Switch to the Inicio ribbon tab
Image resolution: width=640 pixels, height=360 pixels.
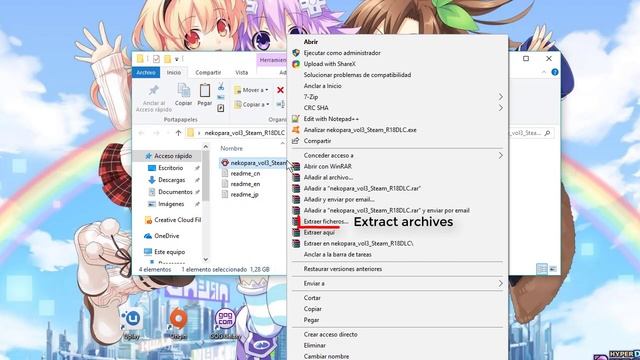174,72
